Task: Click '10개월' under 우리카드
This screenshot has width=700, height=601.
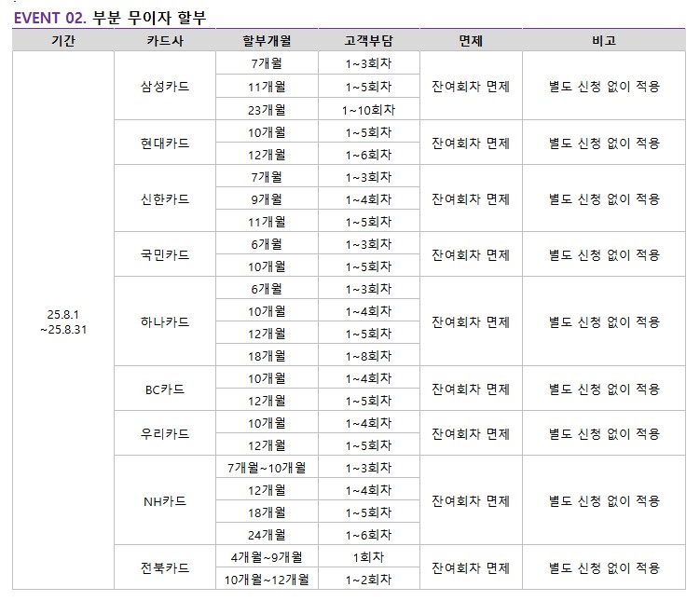Action: [x=267, y=422]
